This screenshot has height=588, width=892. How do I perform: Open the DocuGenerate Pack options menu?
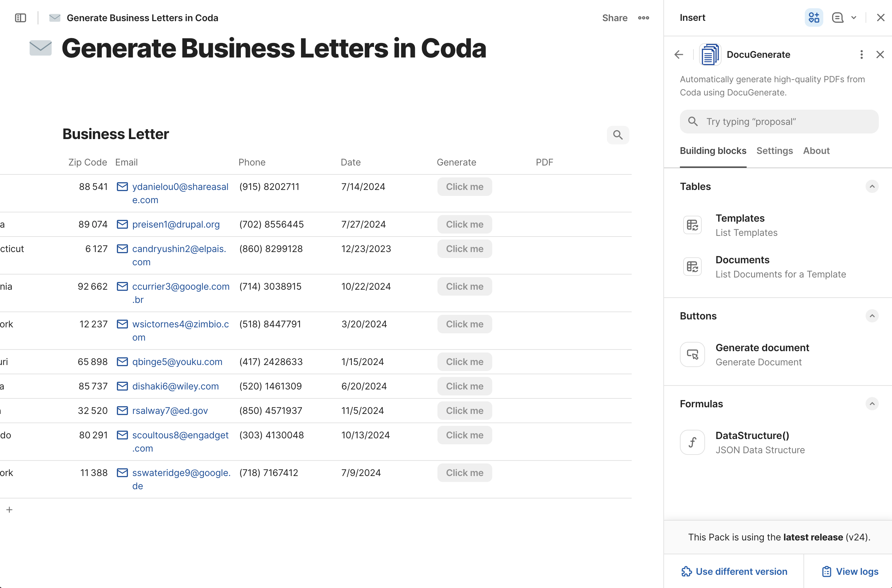[861, 55]
